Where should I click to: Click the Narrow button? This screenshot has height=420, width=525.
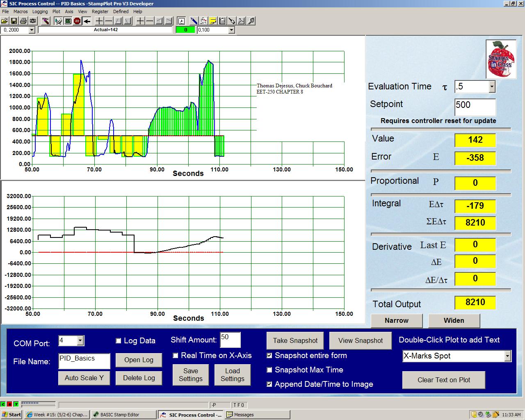[x=397, y=321]
